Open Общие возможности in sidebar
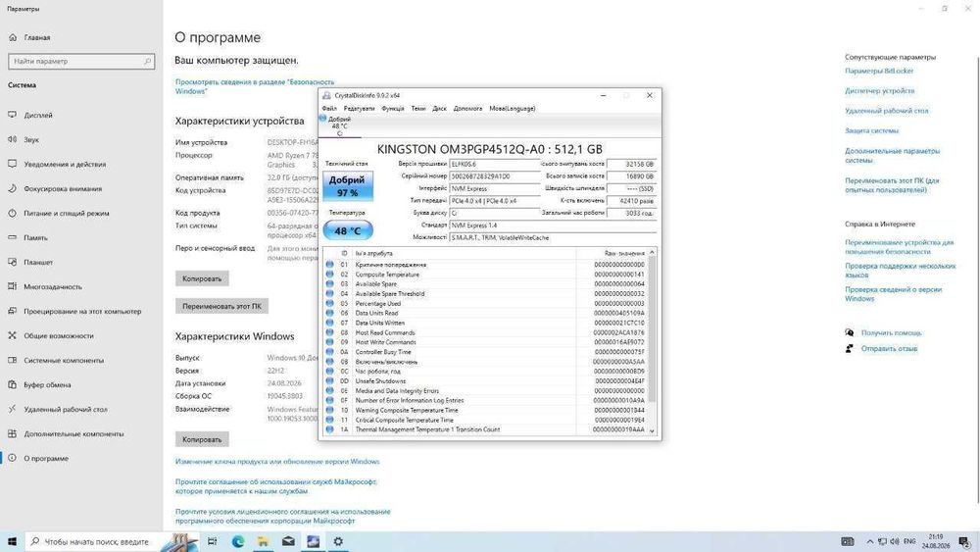The image size is (980, 552). coord(58,335)
